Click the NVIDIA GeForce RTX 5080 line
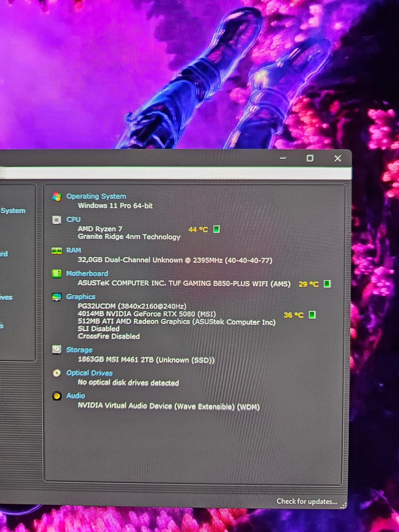This screenshot has height=532, width=399. pyautogui.click(x=147, y=314)
